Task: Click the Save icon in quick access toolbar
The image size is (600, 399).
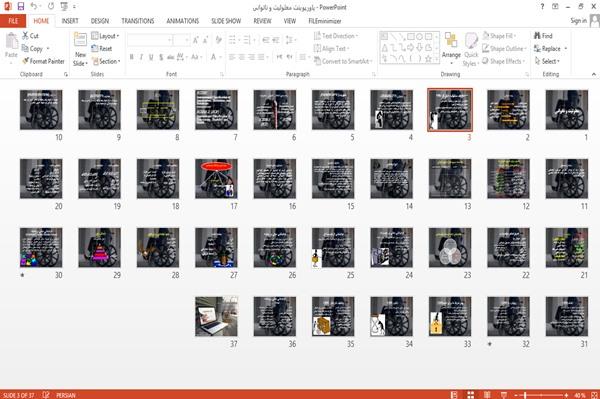Action: click(21, 7)
